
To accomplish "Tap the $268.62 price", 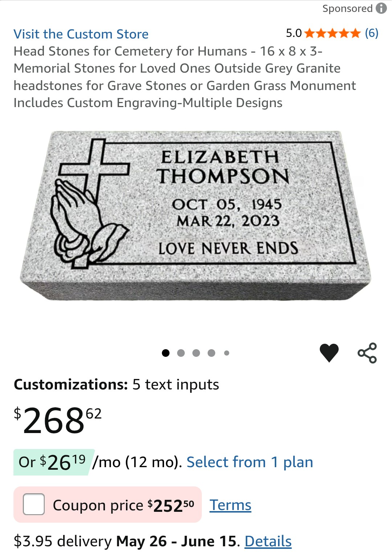I will 57,421.
